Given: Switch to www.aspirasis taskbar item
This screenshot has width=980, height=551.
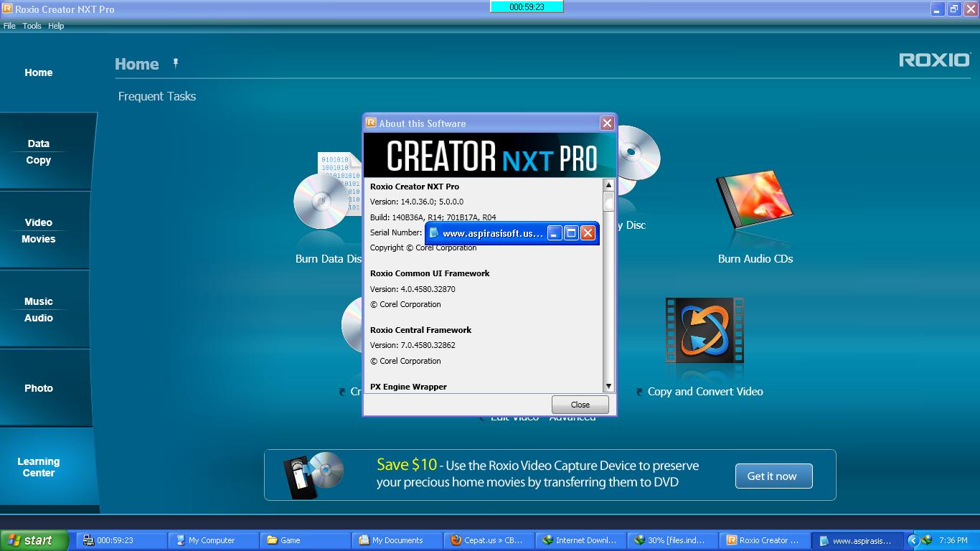Looking at the screenshot, I should (857, 541).
